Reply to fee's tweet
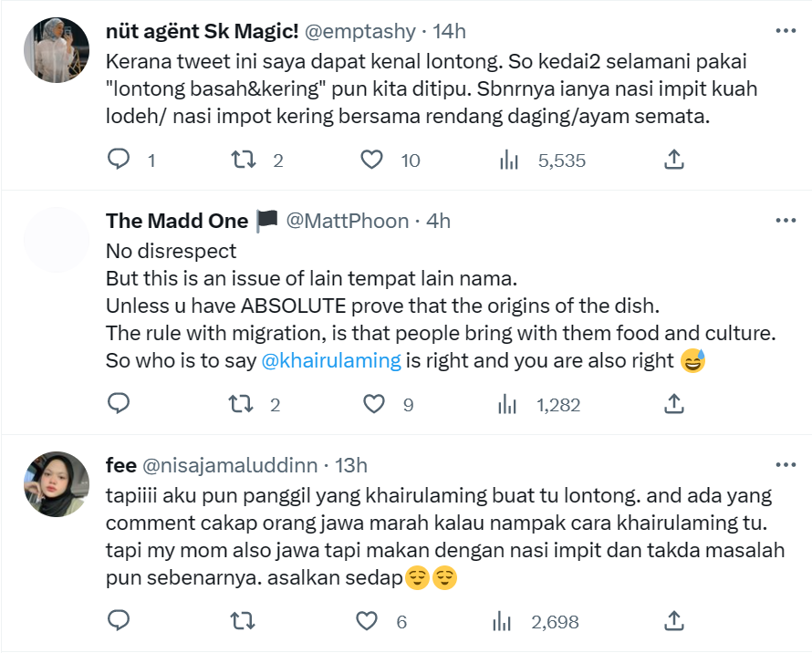The height and width of the screenshot is (653, 812). tap(120, 622)
